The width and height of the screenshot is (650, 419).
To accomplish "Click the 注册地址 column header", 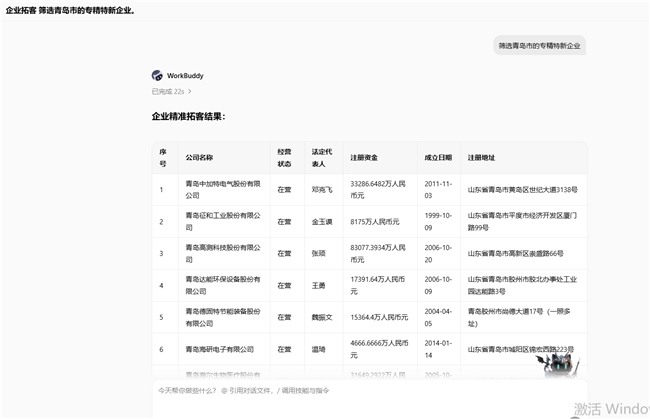I will point(481,157).
